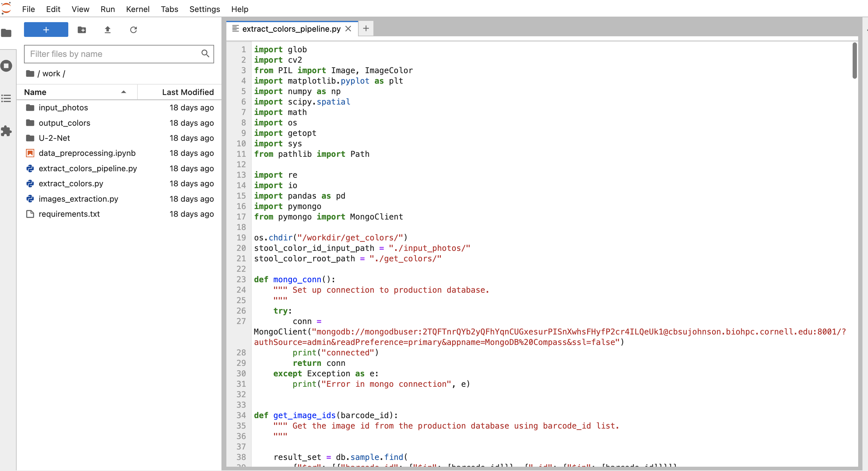The image size is (868, 471).
Task: Open the input_photos folder
Action: 119,108
